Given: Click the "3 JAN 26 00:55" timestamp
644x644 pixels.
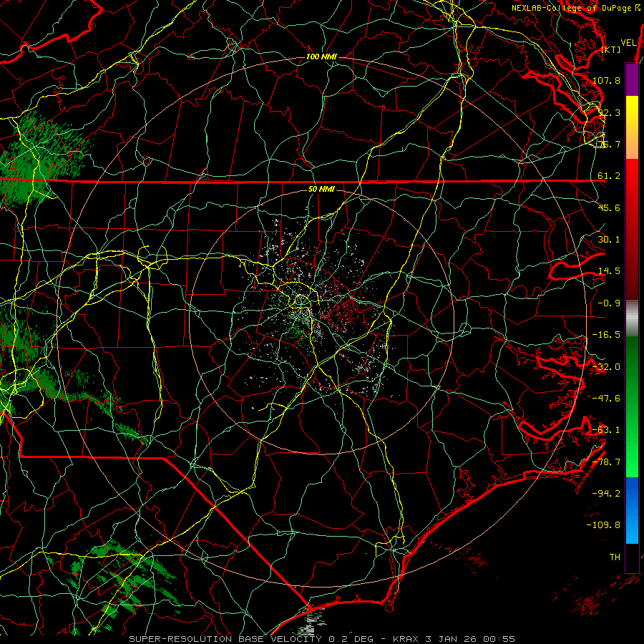Looking at the screenshot, I should coord(470,639).
